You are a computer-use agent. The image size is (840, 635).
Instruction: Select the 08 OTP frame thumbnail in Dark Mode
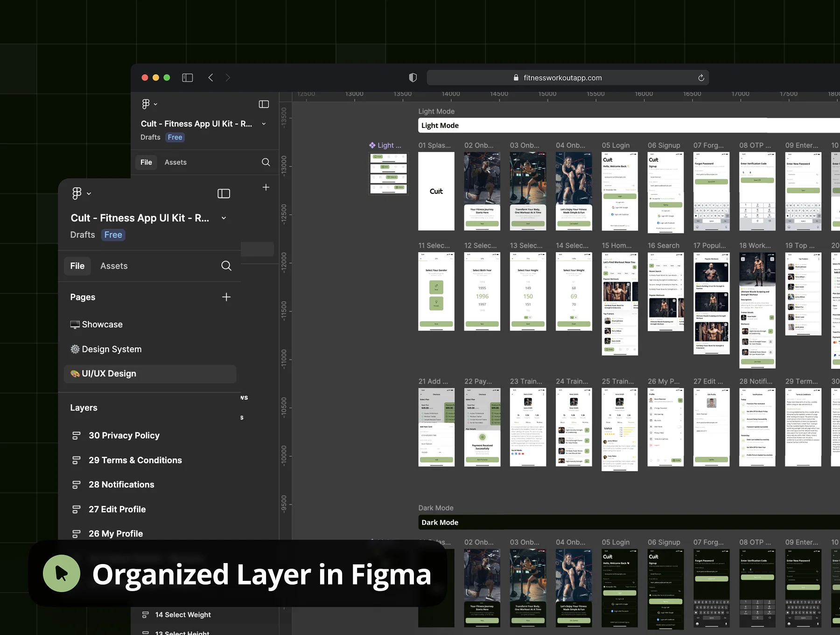coord(757,588)
